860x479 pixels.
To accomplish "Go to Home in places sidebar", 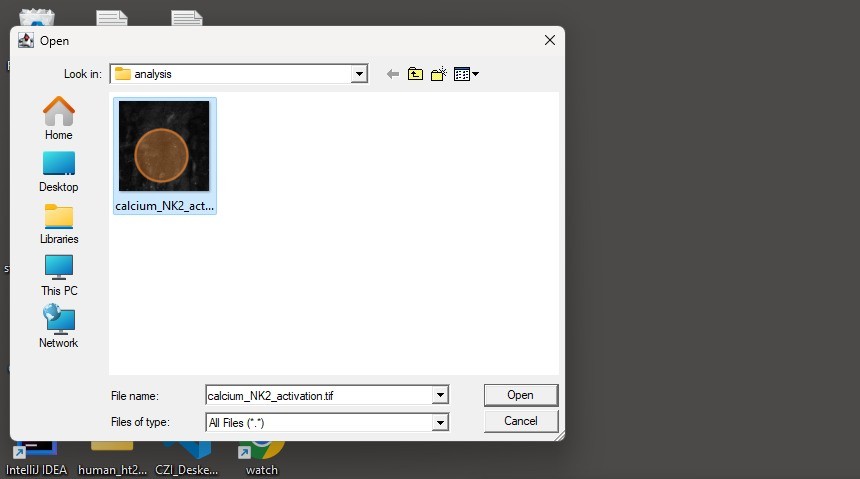I will pos(59,119).
